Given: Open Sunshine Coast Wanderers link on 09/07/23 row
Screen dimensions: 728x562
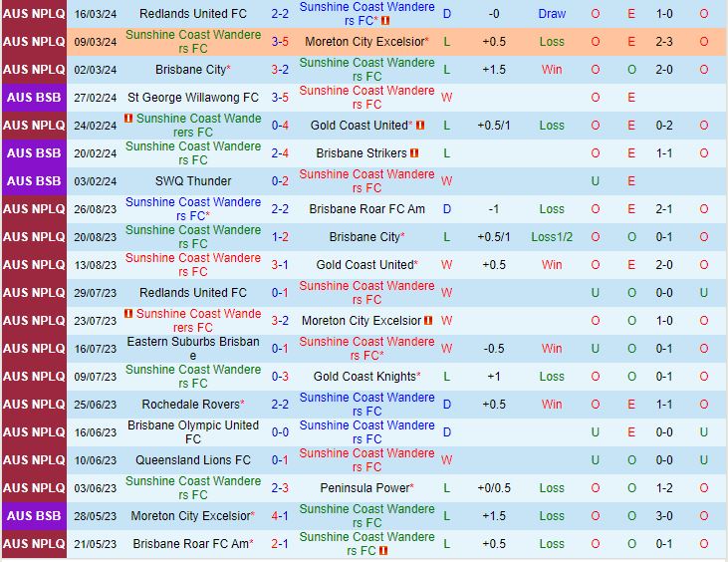Looking at the screenshot, I should point(193,377).
